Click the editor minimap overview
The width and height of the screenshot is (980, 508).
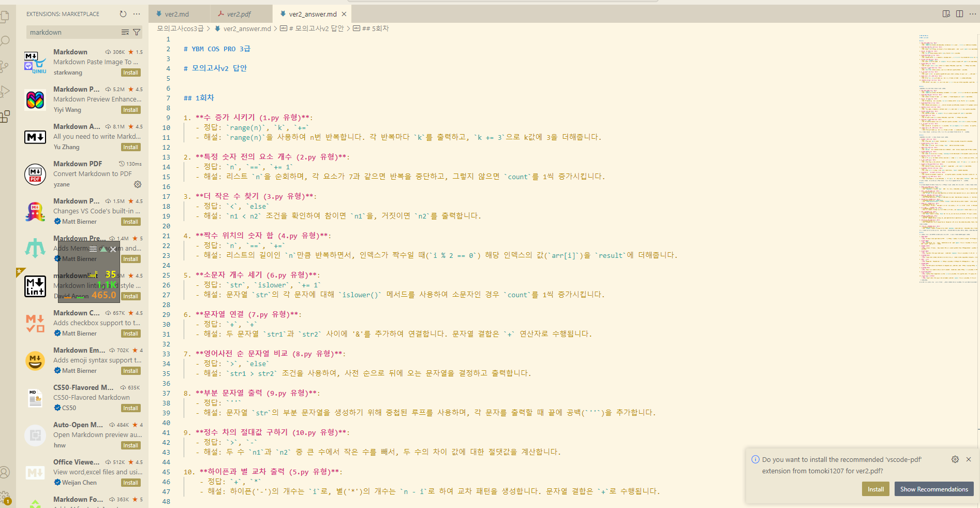pos(948,158)
